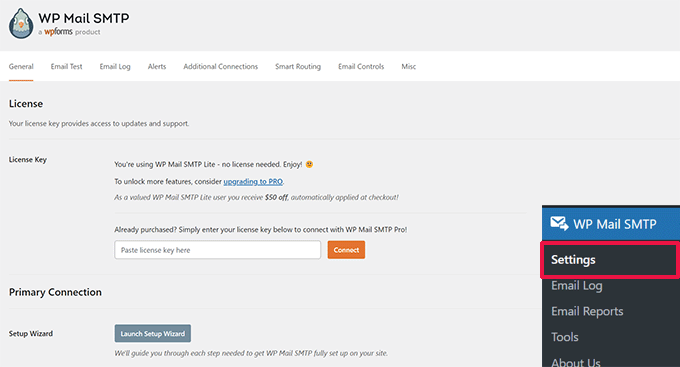Image resolution: width=680 pixels, height=367 pixels.
Task: Open the Email Log tab
Action: [x=115, y=66]
